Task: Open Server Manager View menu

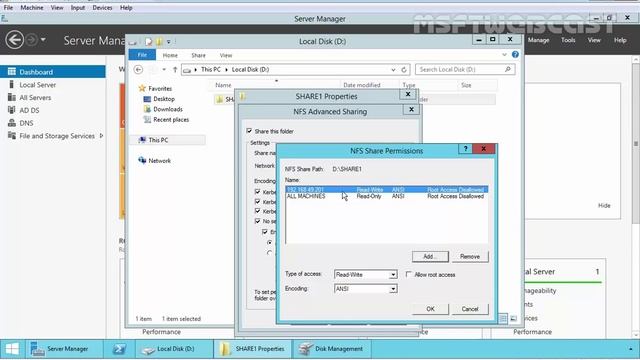Action: point(594,40)
